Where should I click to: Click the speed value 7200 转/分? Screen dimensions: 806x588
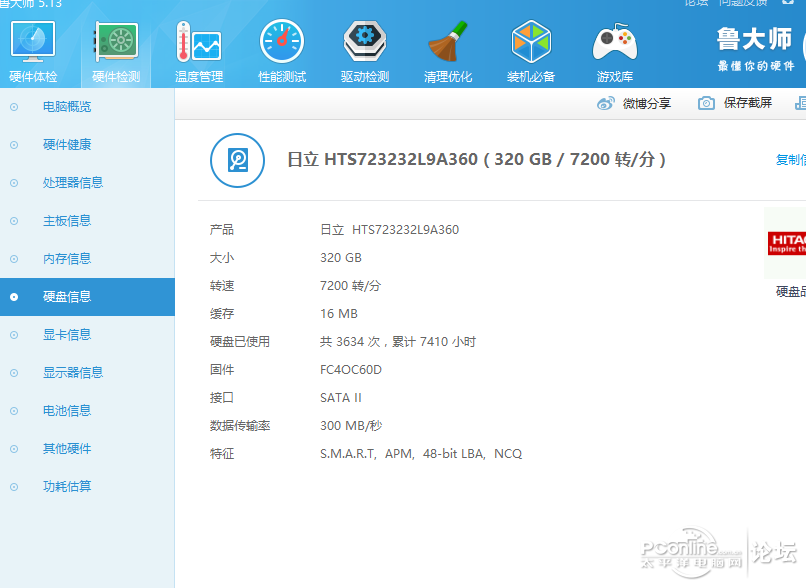click(x=351, y=286)
